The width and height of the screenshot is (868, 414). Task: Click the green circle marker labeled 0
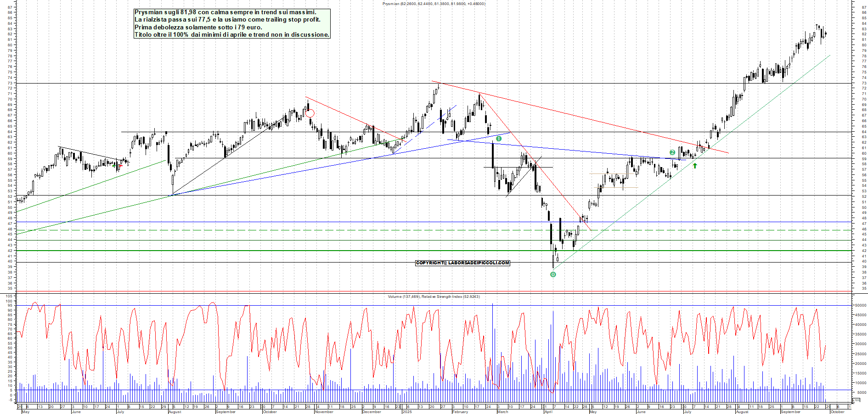(x=553, y=274)
